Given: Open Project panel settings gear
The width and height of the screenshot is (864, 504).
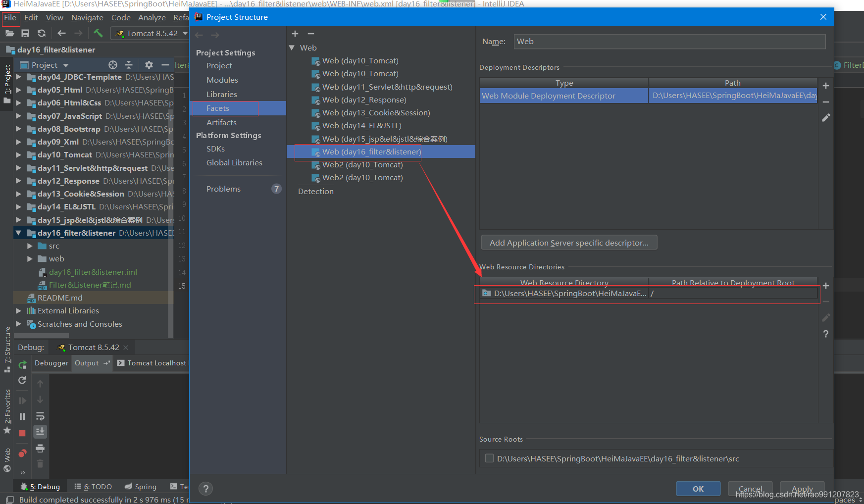Looking at the screenshot, I should [149, 65].
